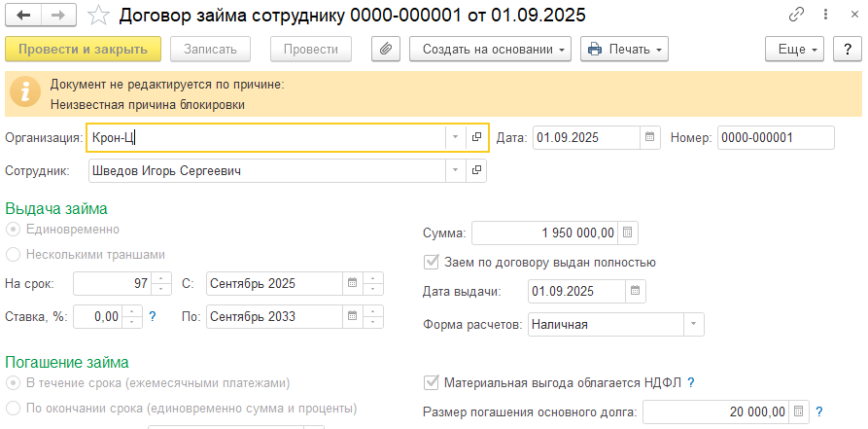Open calendar for document date field
Viewport: 868px width, 429px height.
click(x=650, y=137)
